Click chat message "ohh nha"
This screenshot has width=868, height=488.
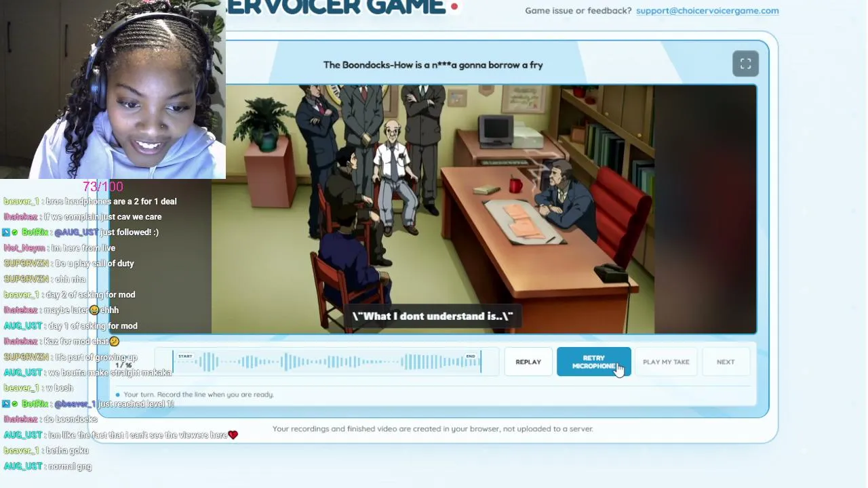pyautogui.click(x=71, y=279)
